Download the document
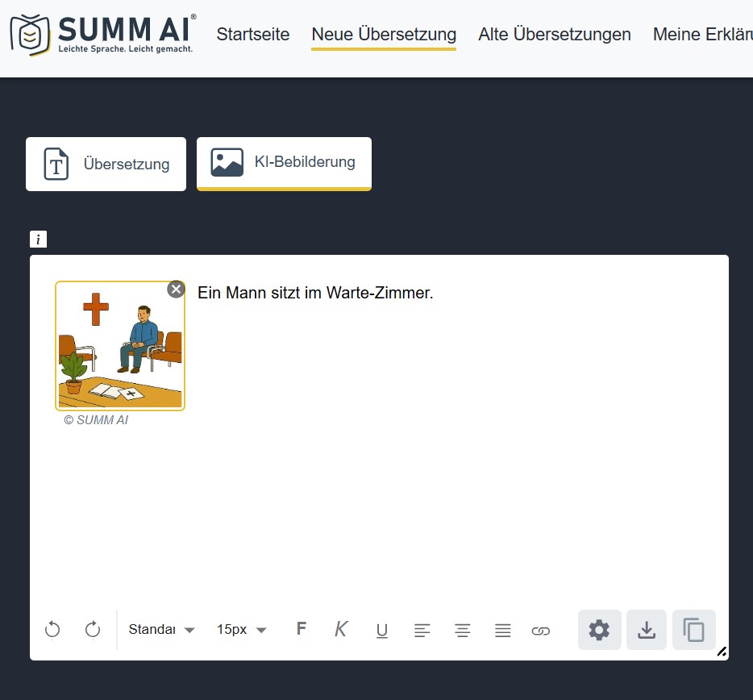 tap(647, 630)
